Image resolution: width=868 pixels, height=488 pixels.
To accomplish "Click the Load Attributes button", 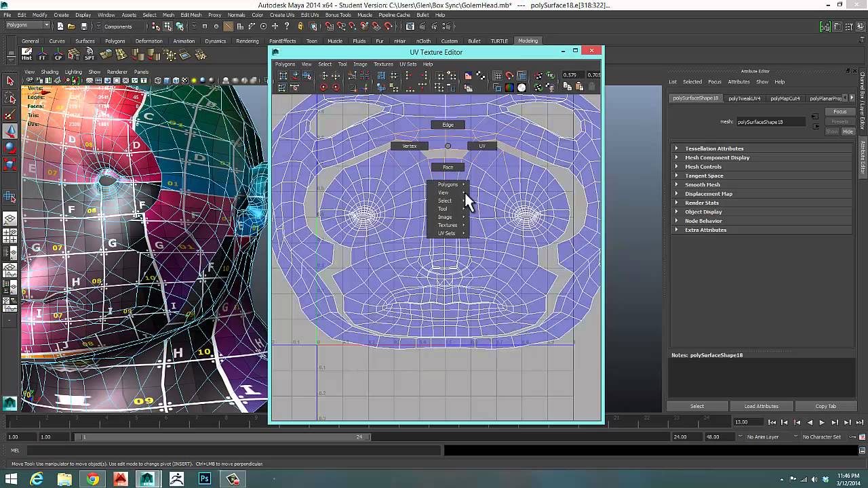I will tap(761, 406).
